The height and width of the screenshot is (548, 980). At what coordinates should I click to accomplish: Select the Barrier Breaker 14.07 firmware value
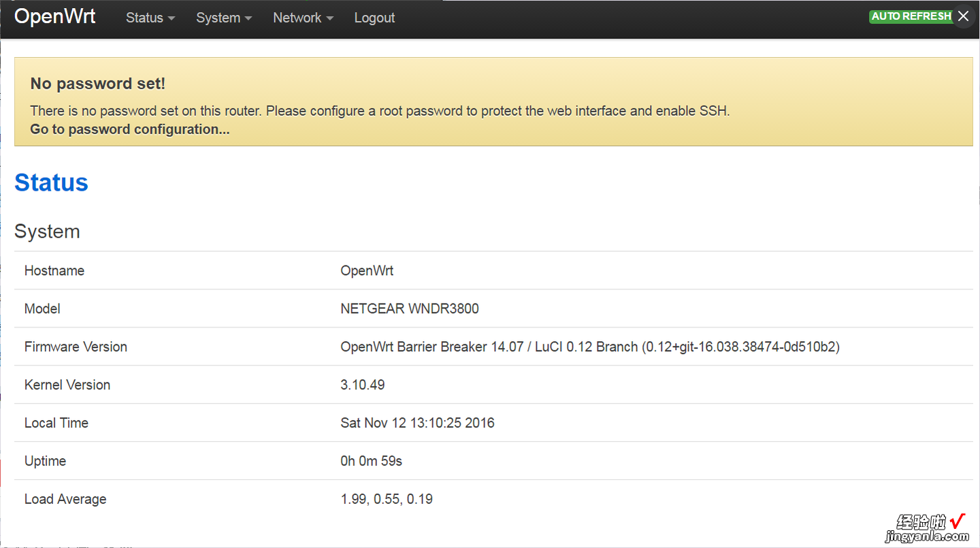tap(590, 346)
